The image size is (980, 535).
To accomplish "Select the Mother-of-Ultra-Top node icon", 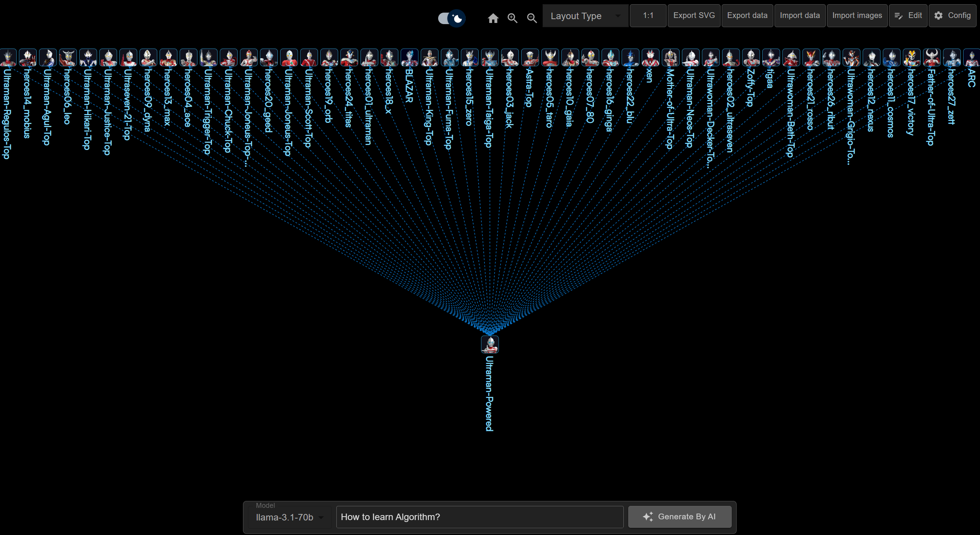I will point(671,57).
